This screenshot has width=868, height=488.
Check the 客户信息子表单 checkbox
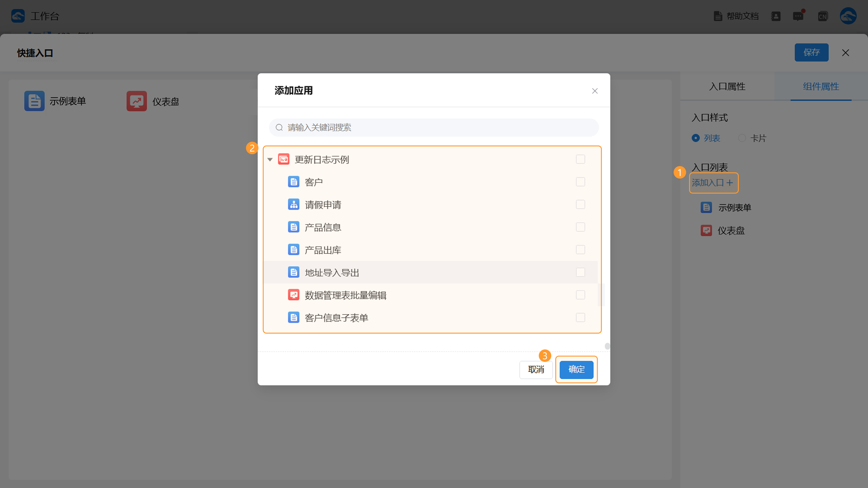[x=580, y=317]
